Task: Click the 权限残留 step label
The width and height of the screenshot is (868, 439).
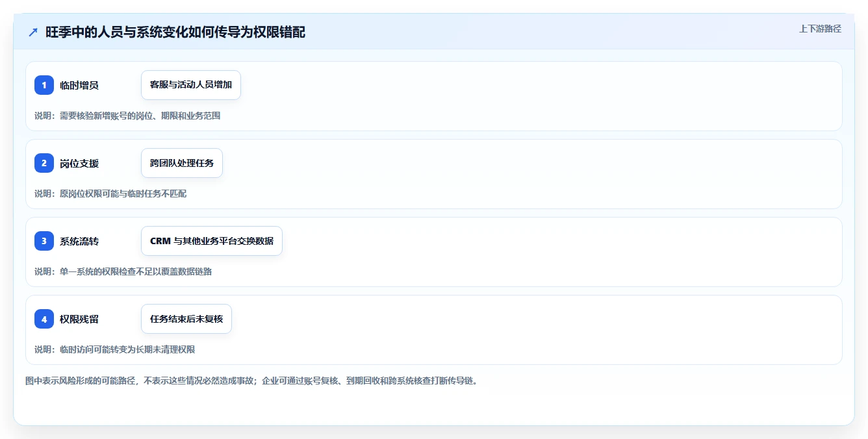Action: point(79,319)
